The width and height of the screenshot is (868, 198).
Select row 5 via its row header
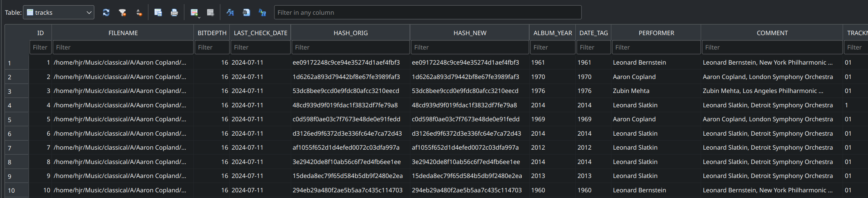point(17,120)
